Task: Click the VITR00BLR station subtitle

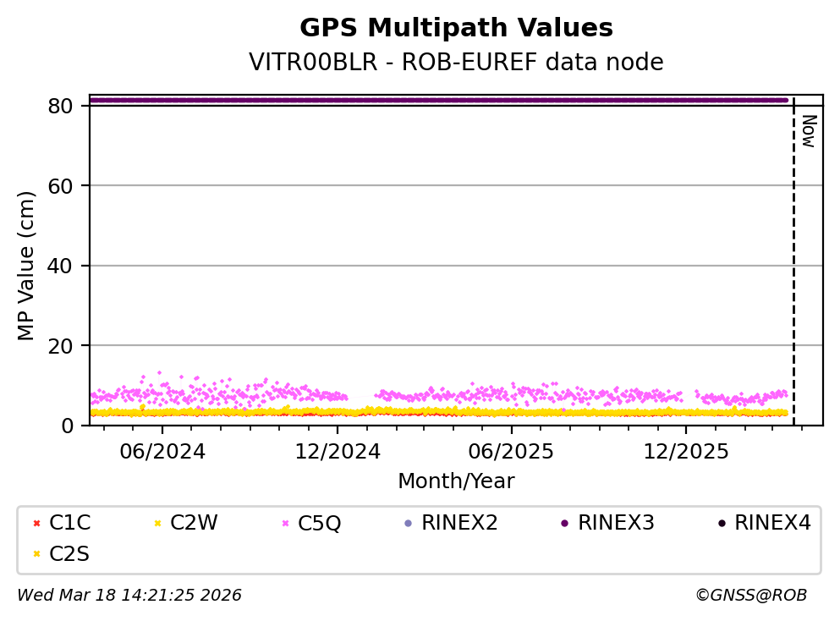Action: click(456, 63)
